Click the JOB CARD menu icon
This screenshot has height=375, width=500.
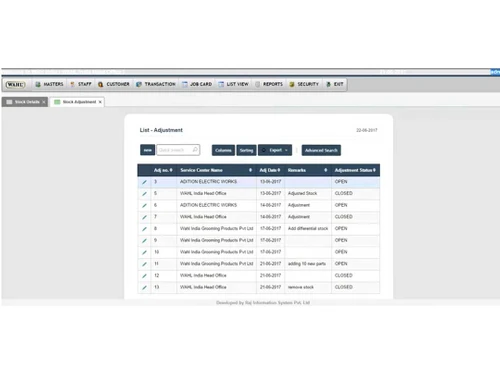(x=185, y=84)
